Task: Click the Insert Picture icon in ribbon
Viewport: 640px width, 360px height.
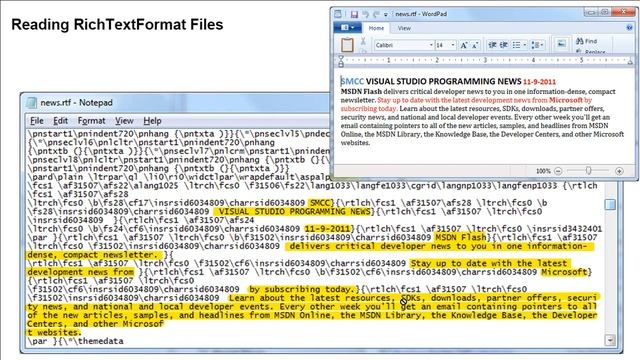Action: point(562,44)
